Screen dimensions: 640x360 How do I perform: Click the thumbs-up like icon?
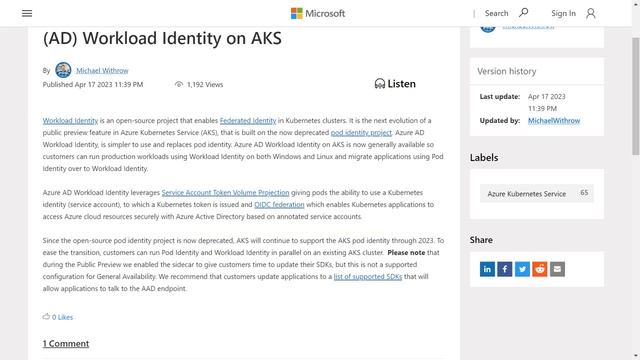46,317
